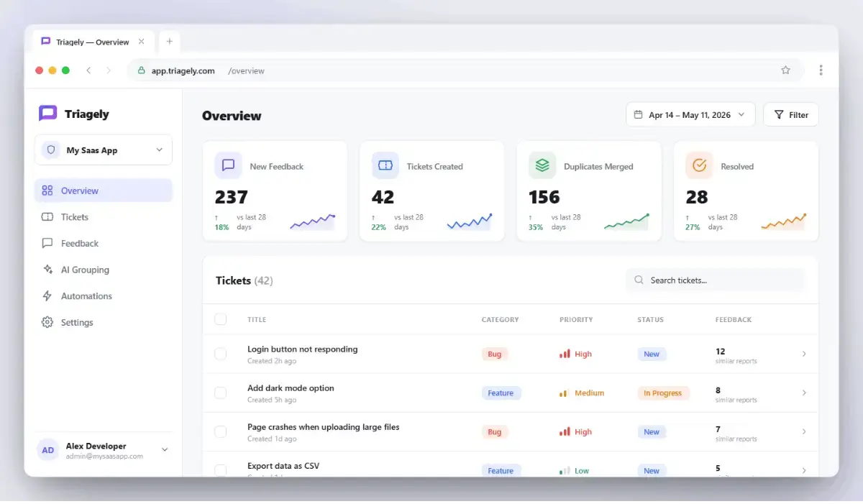Go to Tickets in the sidebar
Image resolution: width=863 pixels, height=504 pixels.
click(x=104, y=217)
